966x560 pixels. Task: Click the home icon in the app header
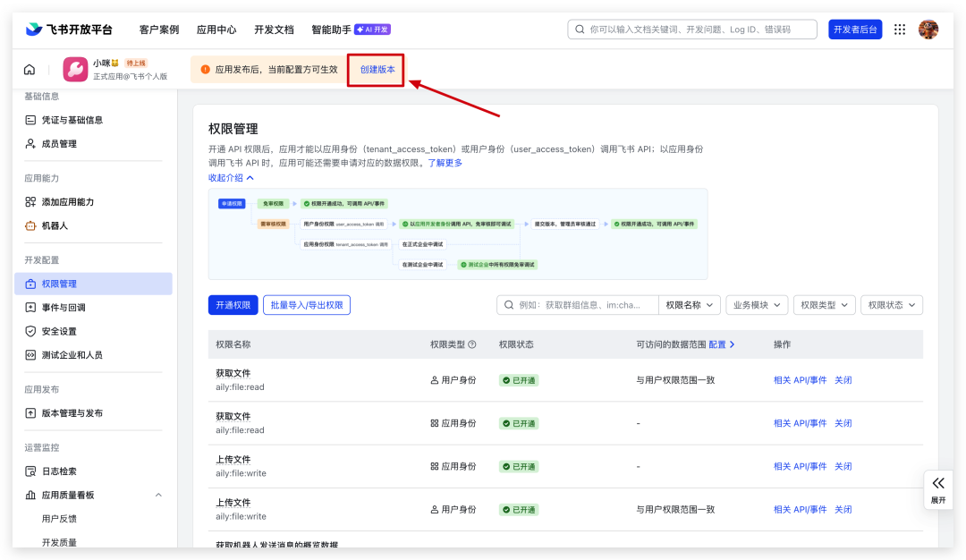pyautogui.click(x=30, y=70)
